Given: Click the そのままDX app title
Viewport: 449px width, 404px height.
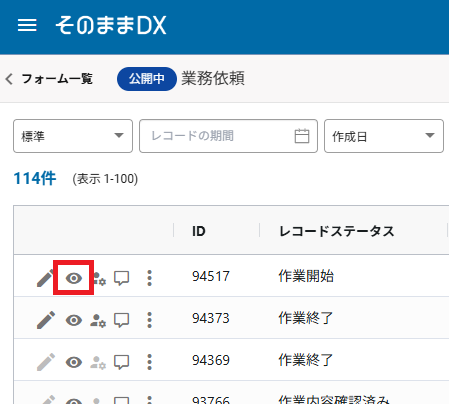Looking at the screenshot, I should [x=111, y=25].
